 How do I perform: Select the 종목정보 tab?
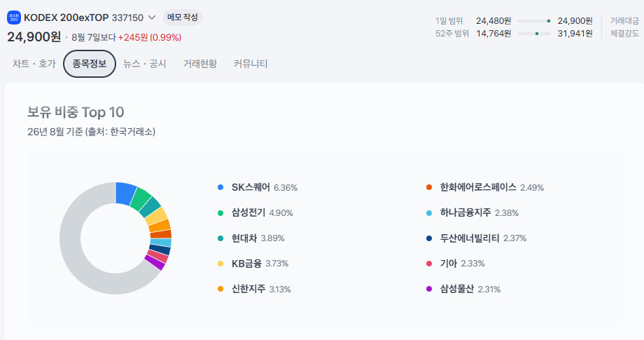90,64
